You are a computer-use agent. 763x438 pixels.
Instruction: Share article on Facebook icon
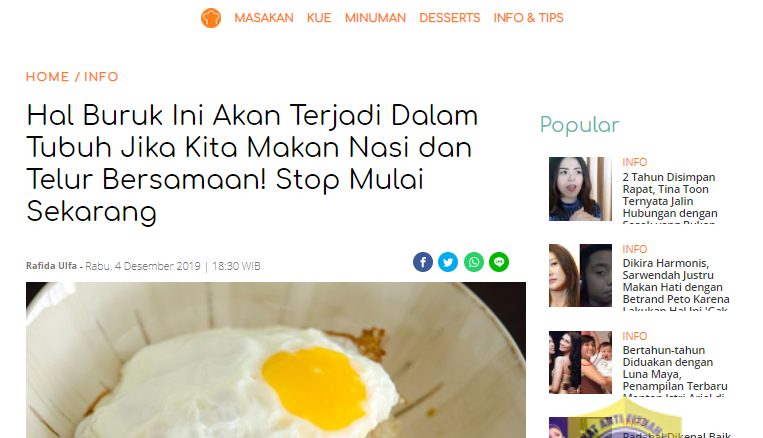point(423,262)
